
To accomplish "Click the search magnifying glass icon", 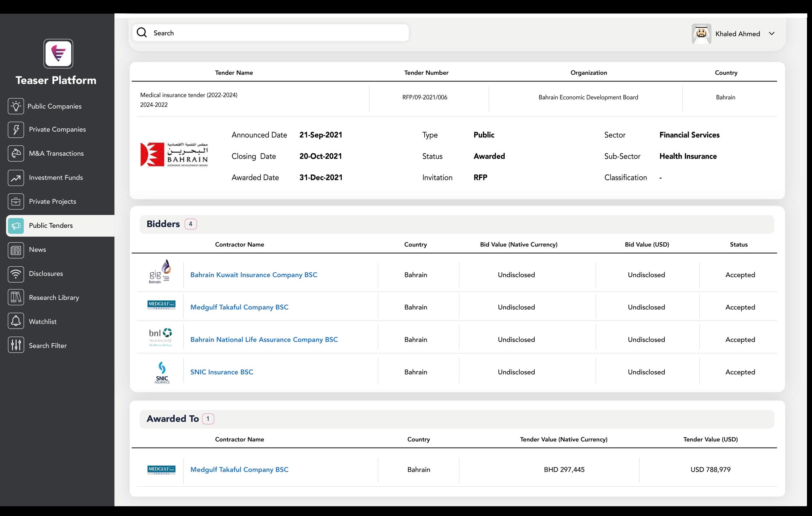I will click(142, 33).
